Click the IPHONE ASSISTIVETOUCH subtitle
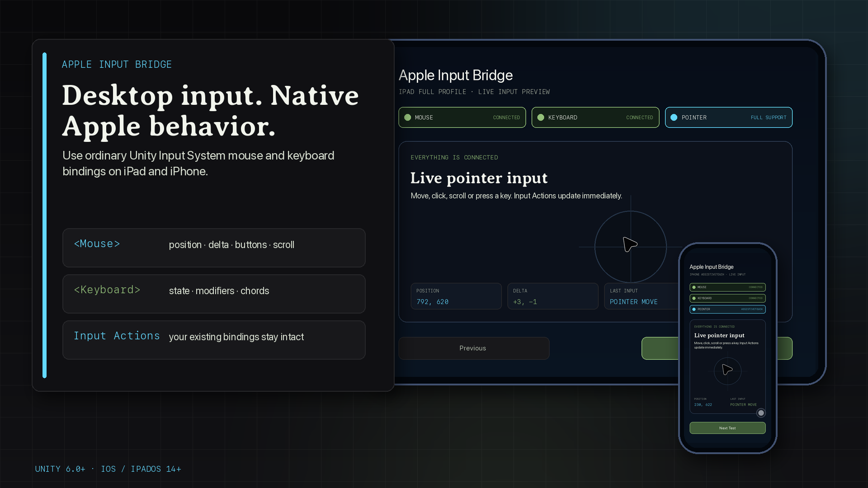This screenshot has height=488, width=868. tap(717, 274)
